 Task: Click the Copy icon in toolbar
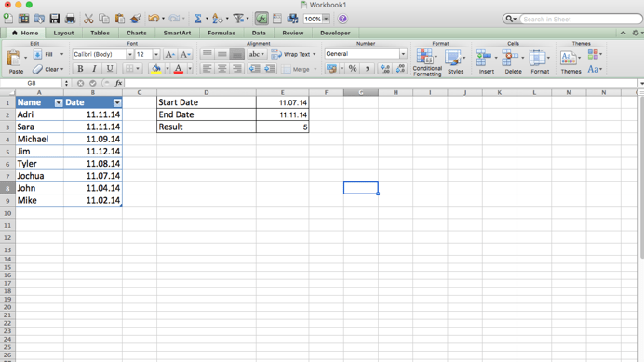pyautogui.click(x=104, y=19)
